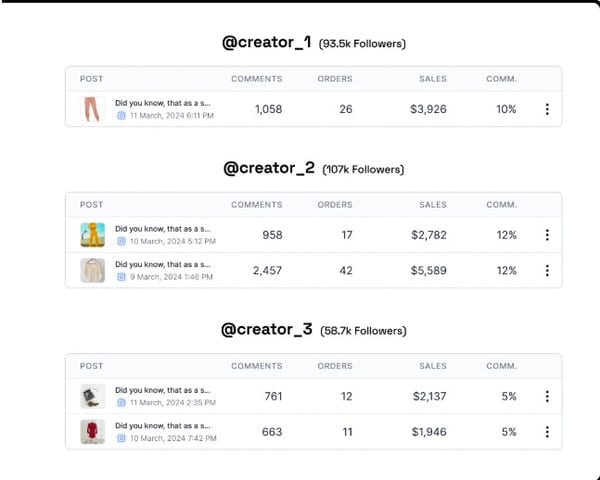Open the three-dot menu for the $2,137 sales post
600x480 pixels.
tap(547, 396)
